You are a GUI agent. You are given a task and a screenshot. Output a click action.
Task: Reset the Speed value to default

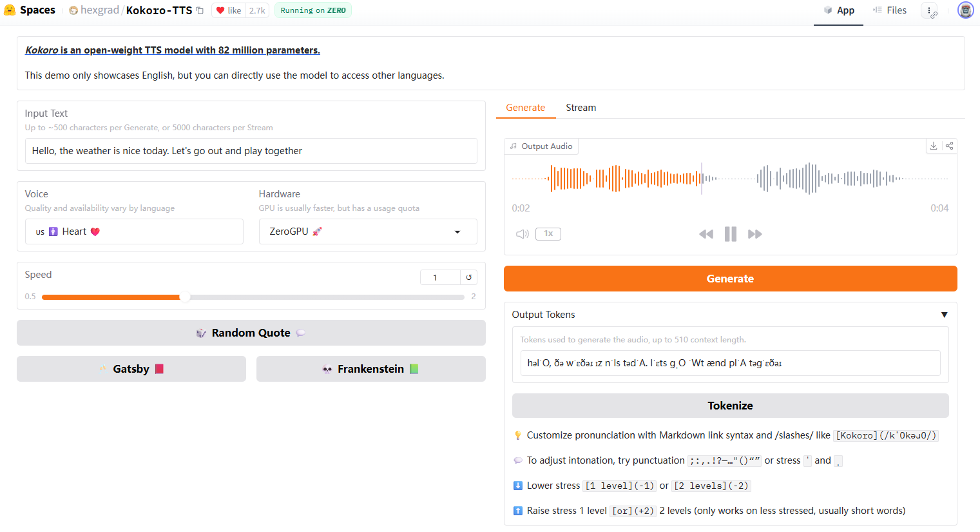[x=469, y=277]
